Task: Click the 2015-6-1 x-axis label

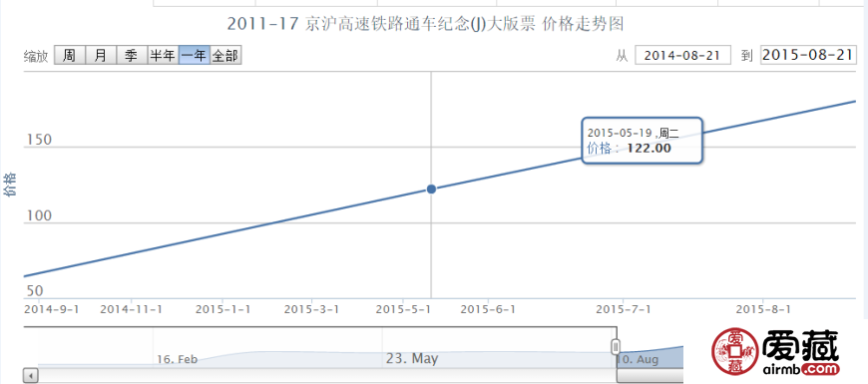Action: tap(488, 309)
